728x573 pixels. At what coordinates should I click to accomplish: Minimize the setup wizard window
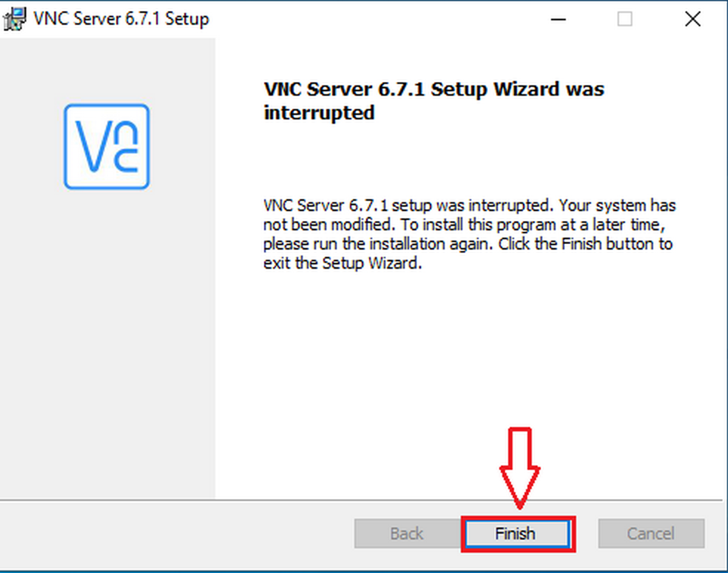(558, 19)
